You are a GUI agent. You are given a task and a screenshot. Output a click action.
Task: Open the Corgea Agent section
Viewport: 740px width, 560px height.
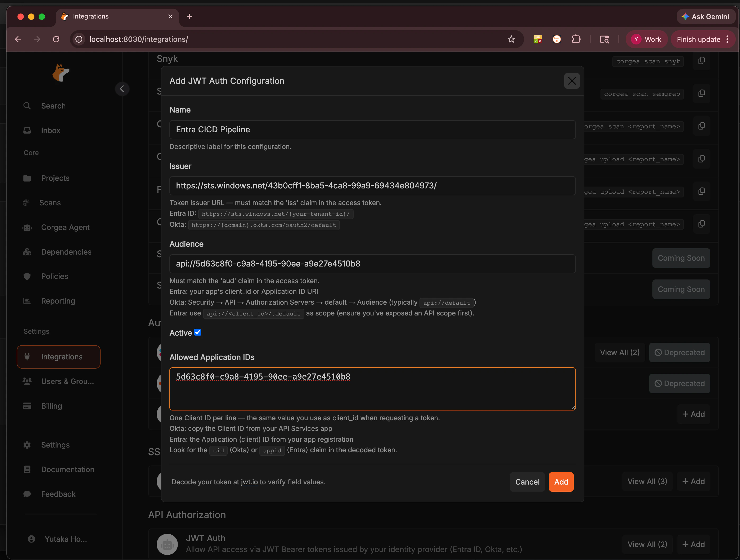[x=27, y=227]
